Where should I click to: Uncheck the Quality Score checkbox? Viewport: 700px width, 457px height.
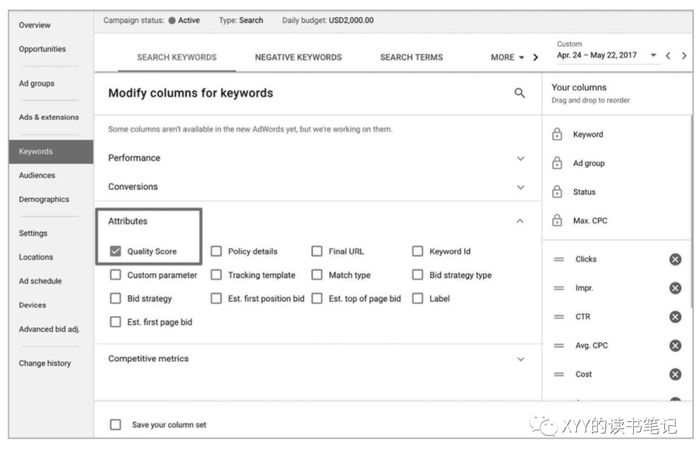click(x=116, y=251)
